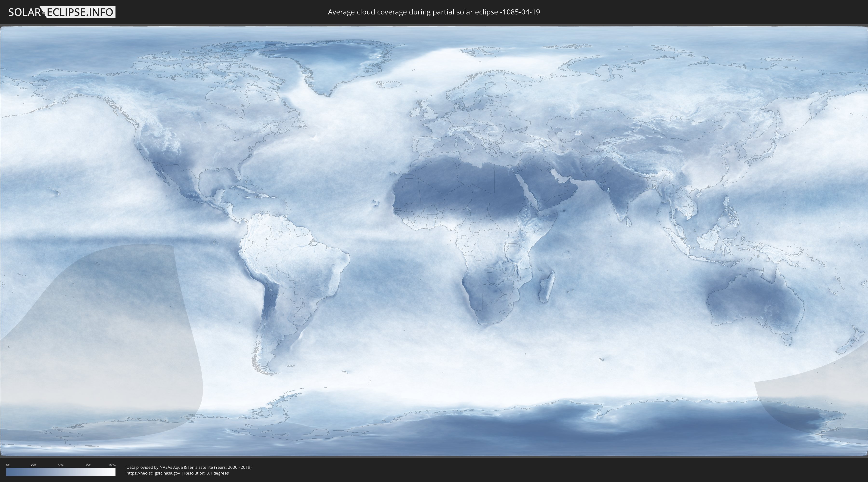Click the 0% legend label

point(8,465)
